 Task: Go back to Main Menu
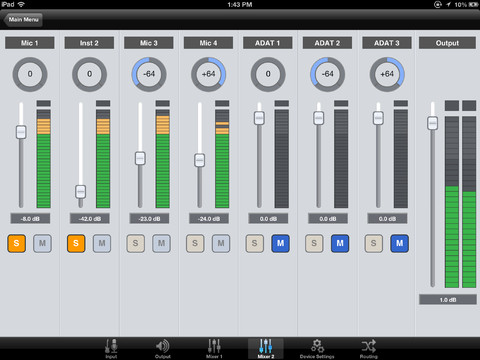(x=23, y=20)
